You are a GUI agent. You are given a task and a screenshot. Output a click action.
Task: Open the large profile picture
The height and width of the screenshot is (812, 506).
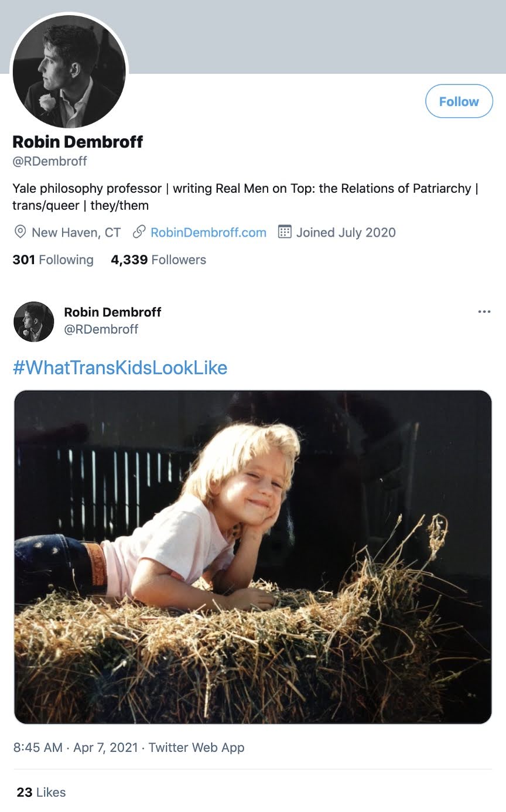pyautogui.click(x=69, y=71)
